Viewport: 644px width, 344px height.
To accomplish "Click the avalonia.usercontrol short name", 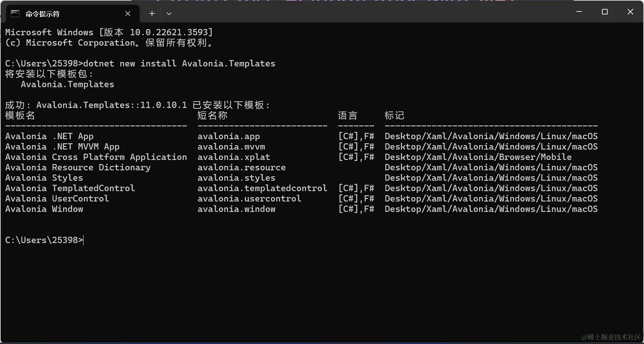I will 250,199.
